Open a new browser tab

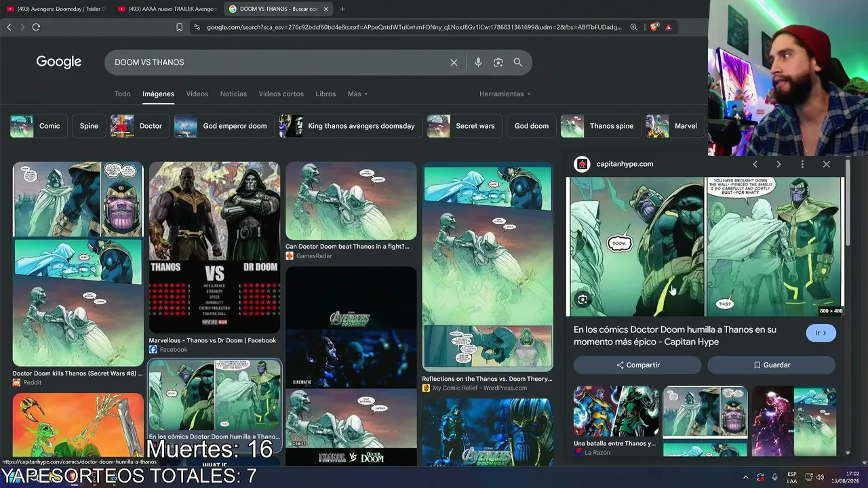tap(342, 9)
